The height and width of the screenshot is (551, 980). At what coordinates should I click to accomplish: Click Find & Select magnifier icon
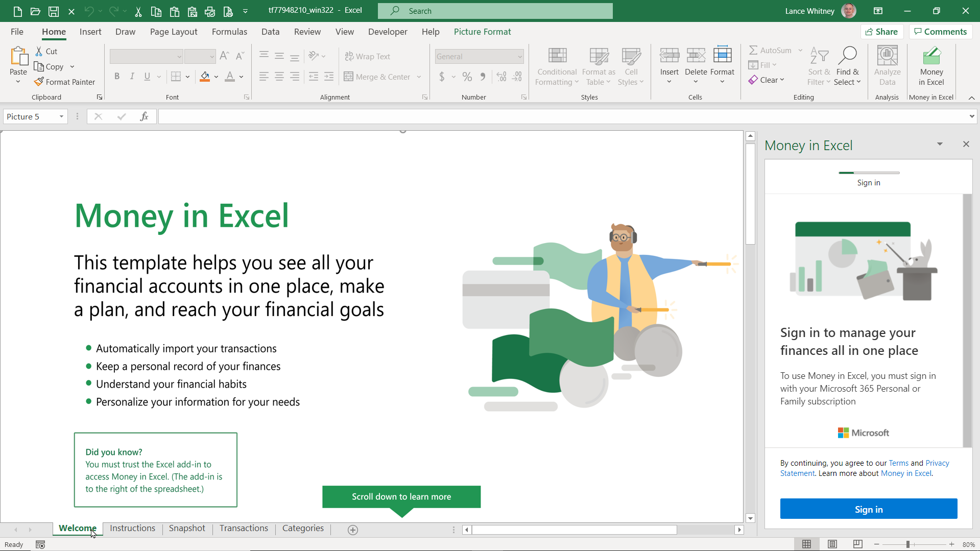click(847, 55)
